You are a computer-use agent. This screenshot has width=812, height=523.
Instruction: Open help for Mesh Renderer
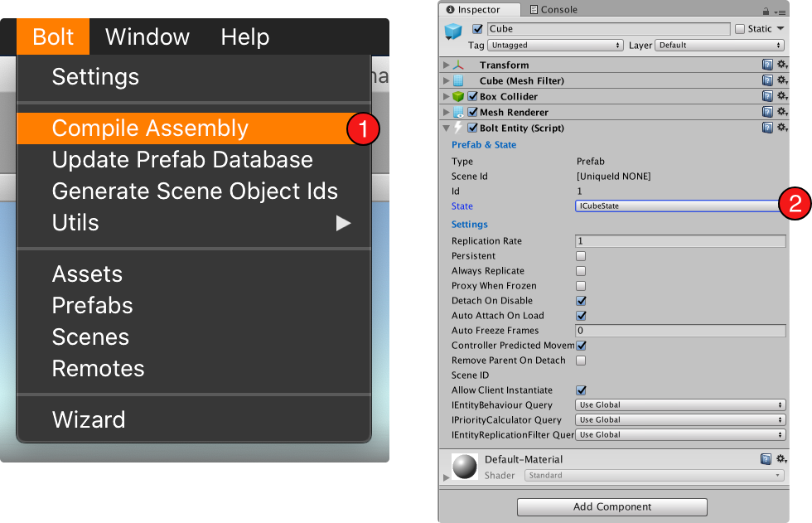pos(767,112)
